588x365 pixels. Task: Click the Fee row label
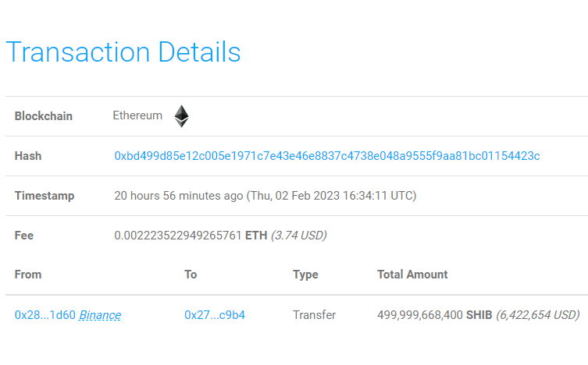click(24, 236)
